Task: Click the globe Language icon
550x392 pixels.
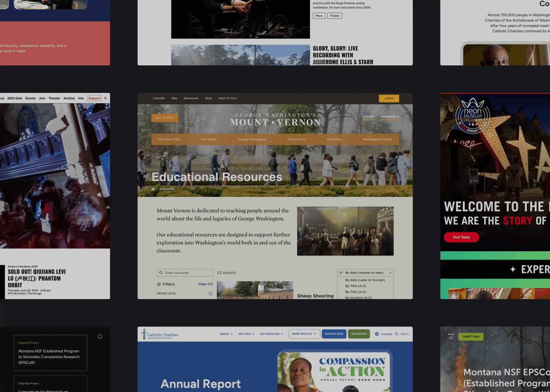Action: pos(377,334)
